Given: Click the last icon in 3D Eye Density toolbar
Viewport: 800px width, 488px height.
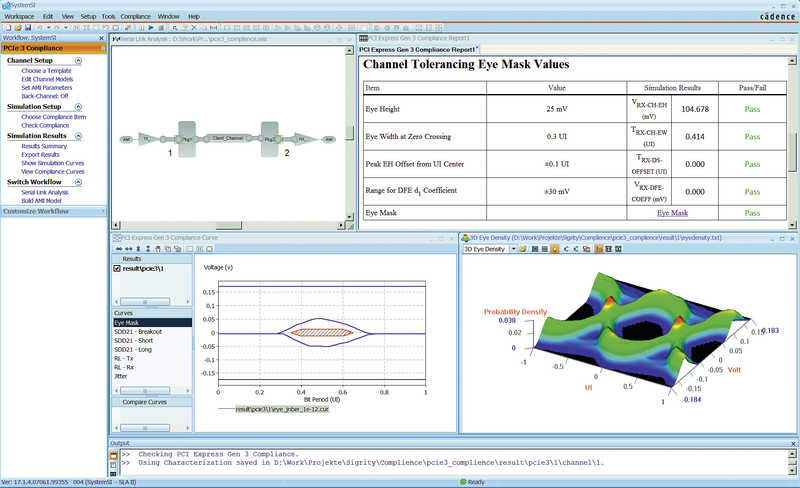Looking at the screenshot, I should 618,249.
